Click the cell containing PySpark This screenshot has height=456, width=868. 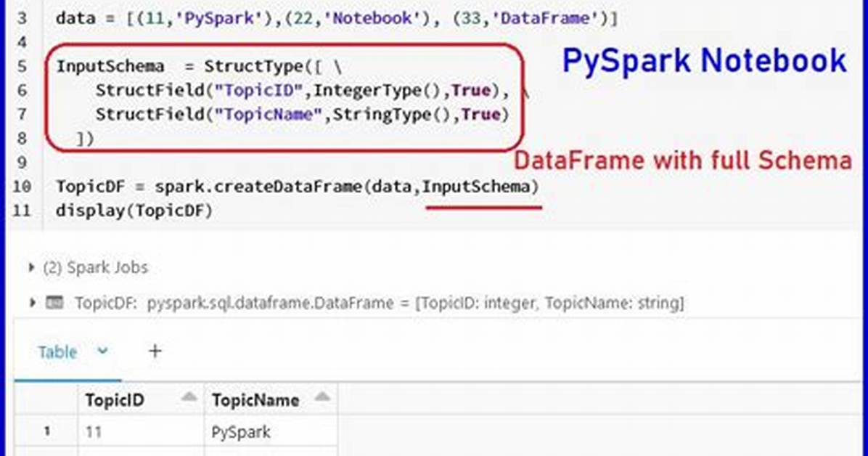pyautogui.click(x=271, y=431)
